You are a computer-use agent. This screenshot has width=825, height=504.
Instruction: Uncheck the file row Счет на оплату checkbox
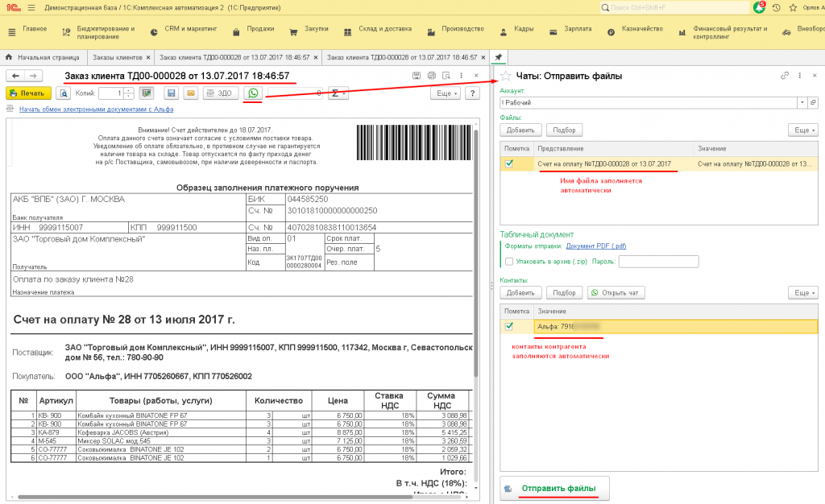(x=509, y=163)
